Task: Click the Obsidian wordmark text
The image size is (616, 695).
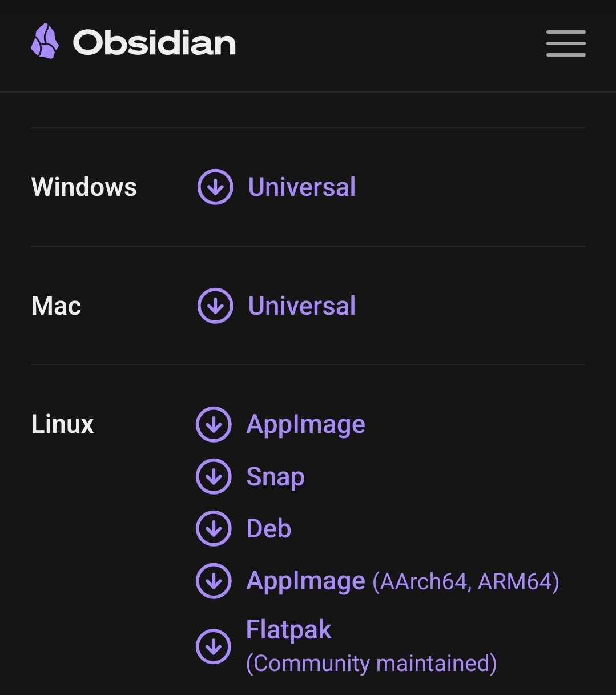Action: [154, 43]
